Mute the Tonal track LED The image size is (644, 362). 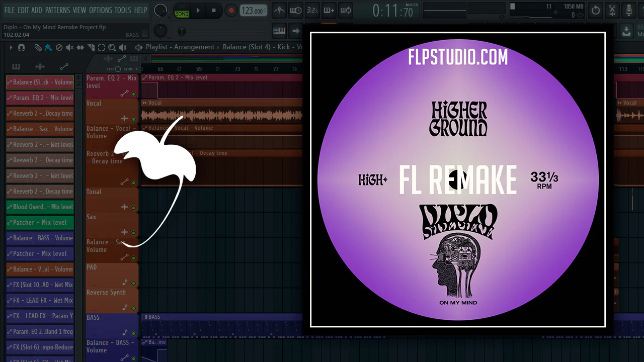(x=133, y=208)
